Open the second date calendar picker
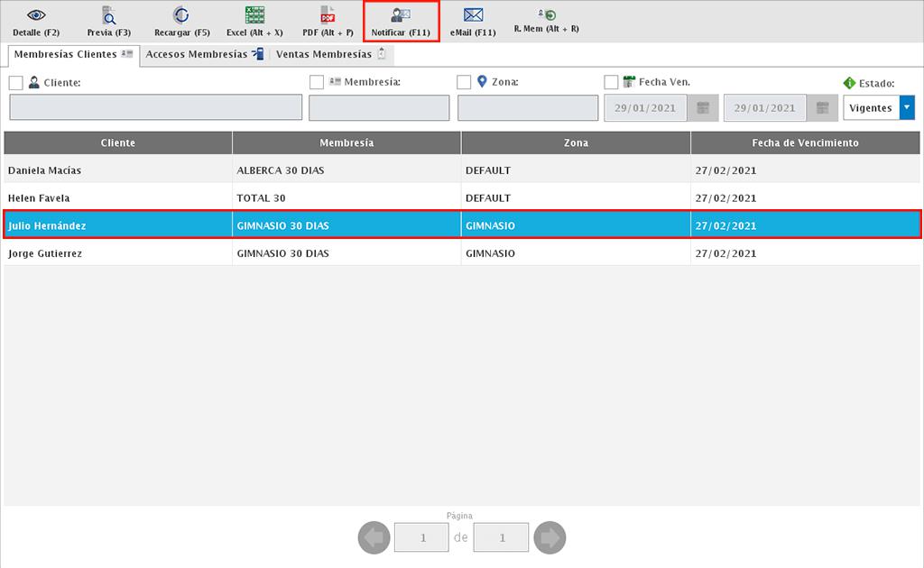Screen dimensions: 924x568 pyautogui.click(x=822, y=108)
